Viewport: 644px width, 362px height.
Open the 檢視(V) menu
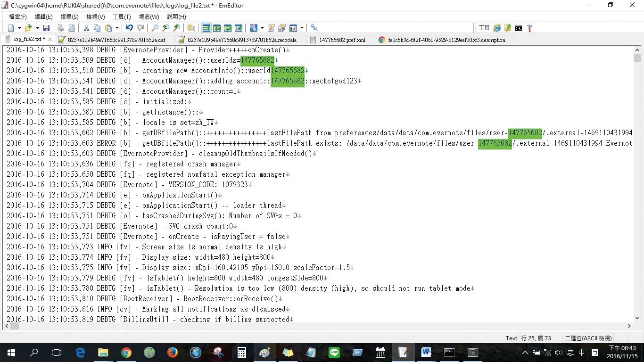[95, 16]
